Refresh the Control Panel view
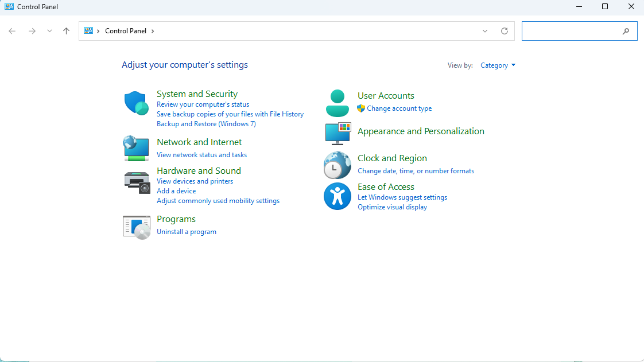644x362 pixels. coord(505,30)
